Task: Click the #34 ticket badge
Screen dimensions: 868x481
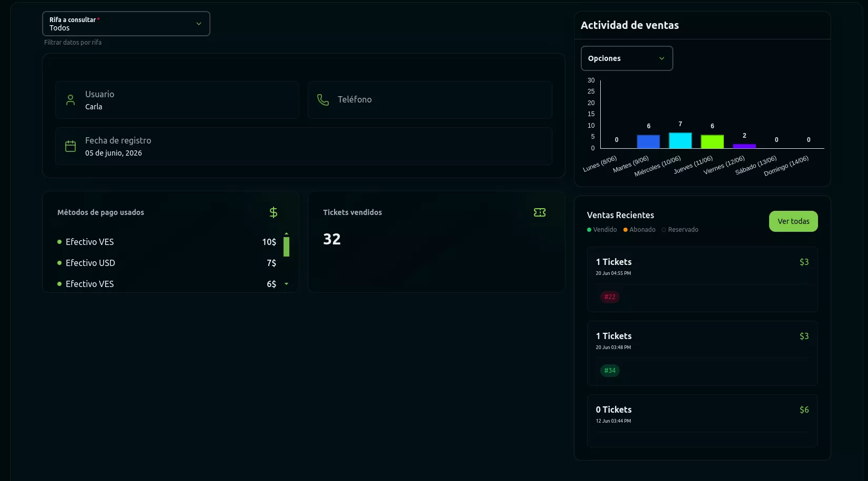Action: click(x=610, y=371)
